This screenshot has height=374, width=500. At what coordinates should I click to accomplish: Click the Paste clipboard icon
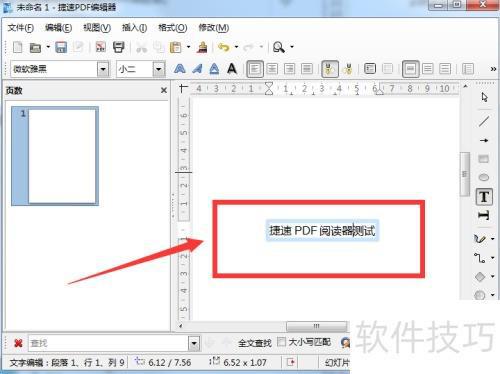176,47
